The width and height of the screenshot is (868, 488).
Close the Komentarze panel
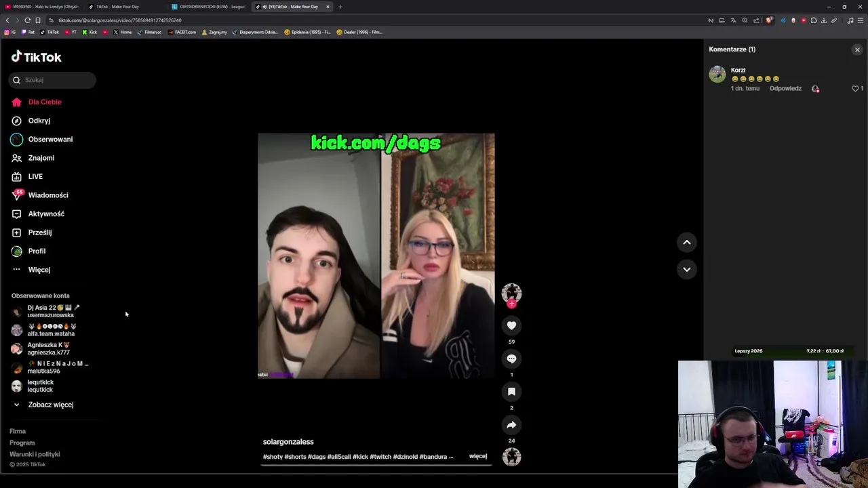pos(857,49)
